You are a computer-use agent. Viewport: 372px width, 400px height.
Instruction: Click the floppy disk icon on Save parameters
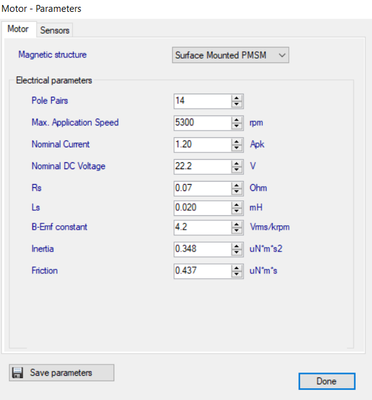click(x=17, y=372)
